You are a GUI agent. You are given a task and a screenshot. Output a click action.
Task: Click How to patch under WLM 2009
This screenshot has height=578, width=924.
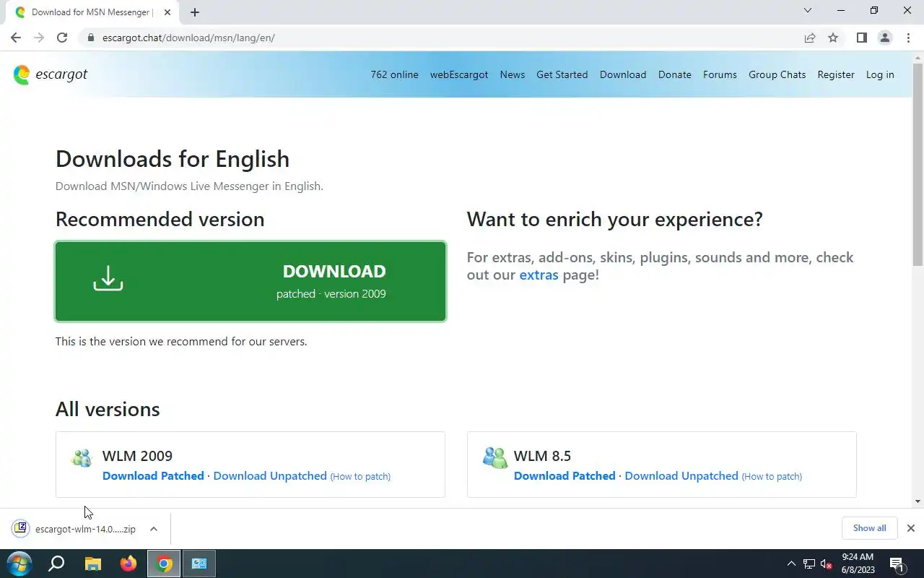(360, 476)
